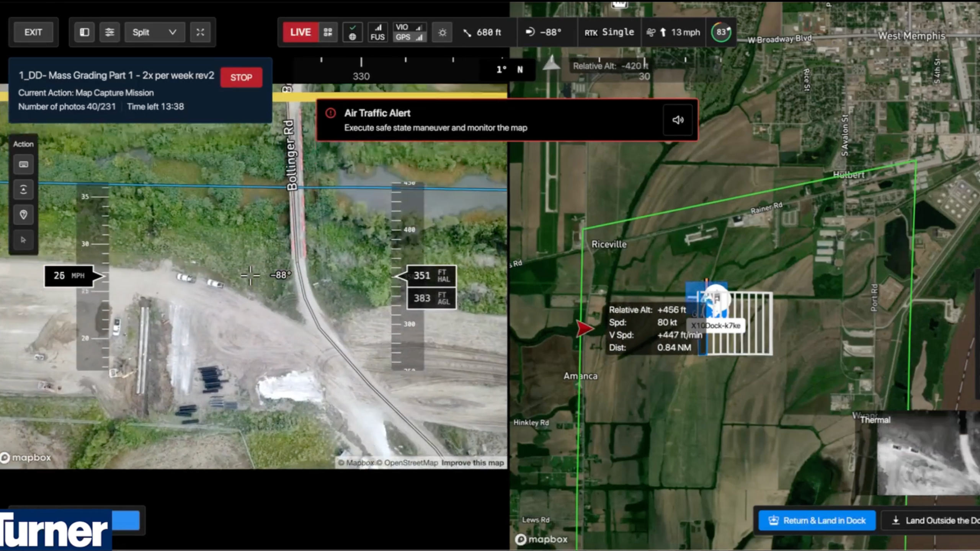Mute the Air Traffic Alert sound

(678, 120)
